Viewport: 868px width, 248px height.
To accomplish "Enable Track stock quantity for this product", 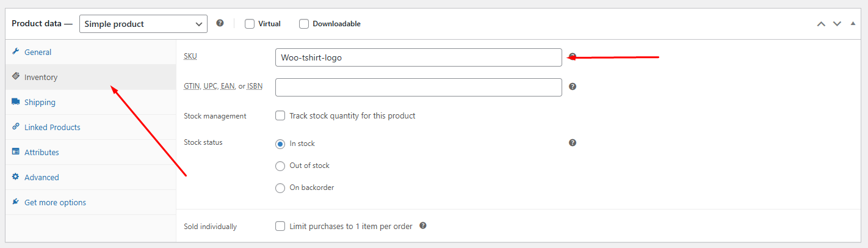I will pos(280,115).
